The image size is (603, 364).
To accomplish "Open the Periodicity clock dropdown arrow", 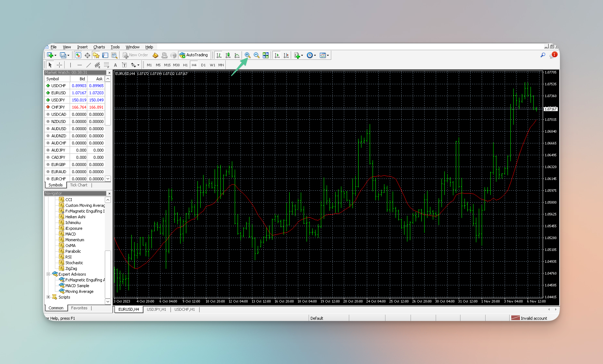I will click(315, 55).
